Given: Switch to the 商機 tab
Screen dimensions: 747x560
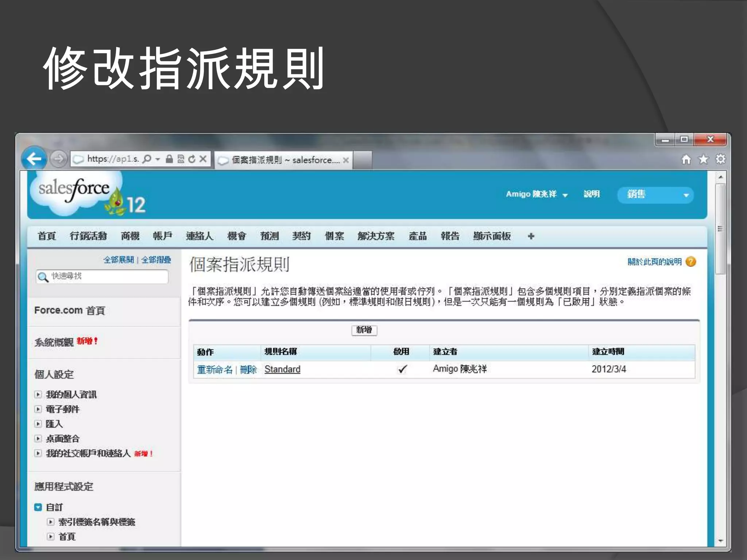Looking at the screenshot, I should (130, 236).
